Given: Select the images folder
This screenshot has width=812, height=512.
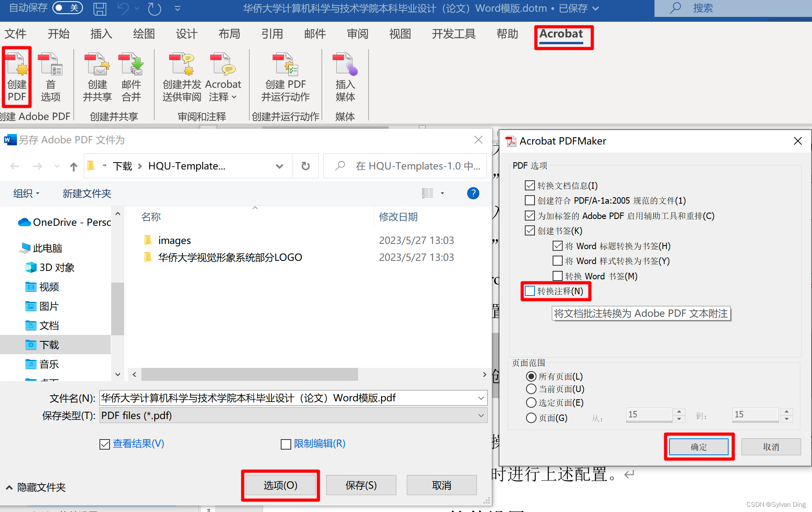Looking at the screenshot, I should pyautogui.click(x=167, y=240).
